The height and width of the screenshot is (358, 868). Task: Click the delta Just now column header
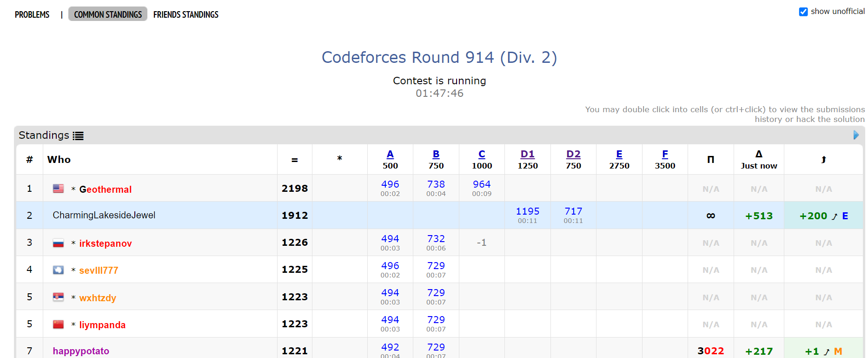[759, 160]
